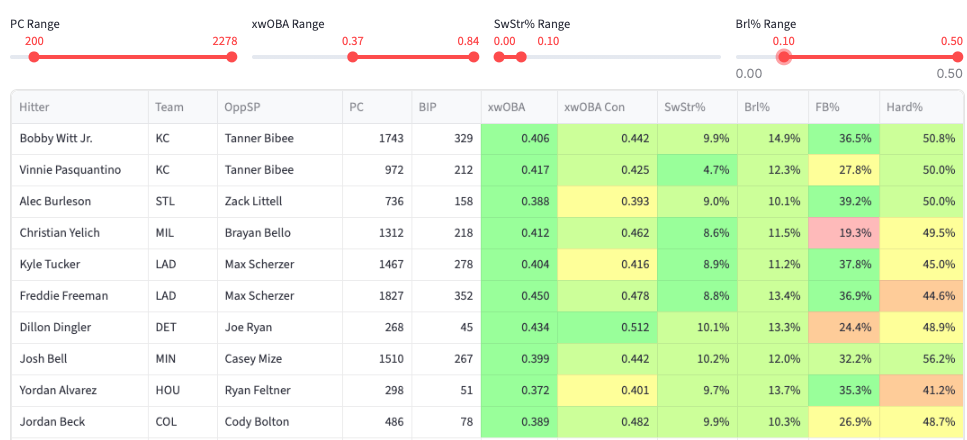Sort by the OppSP column header
This screenshot has height=440, width=967.
(280, 107)
